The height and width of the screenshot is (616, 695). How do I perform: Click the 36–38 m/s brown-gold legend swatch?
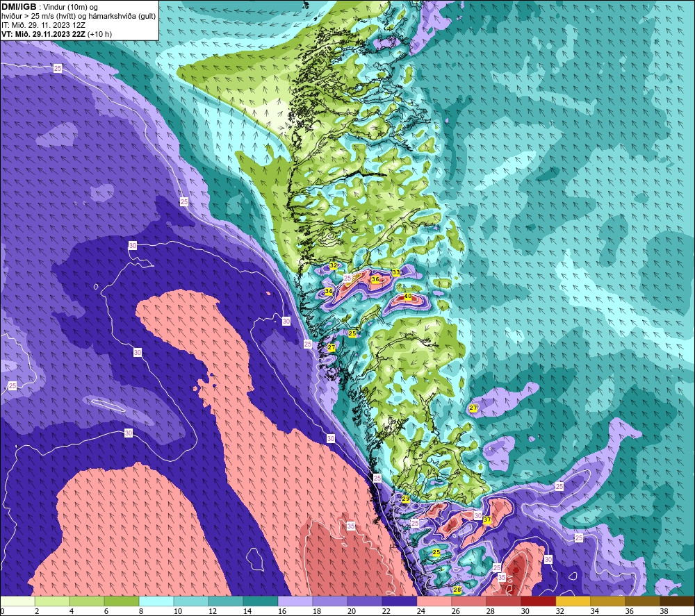click(x=643, y=601)
